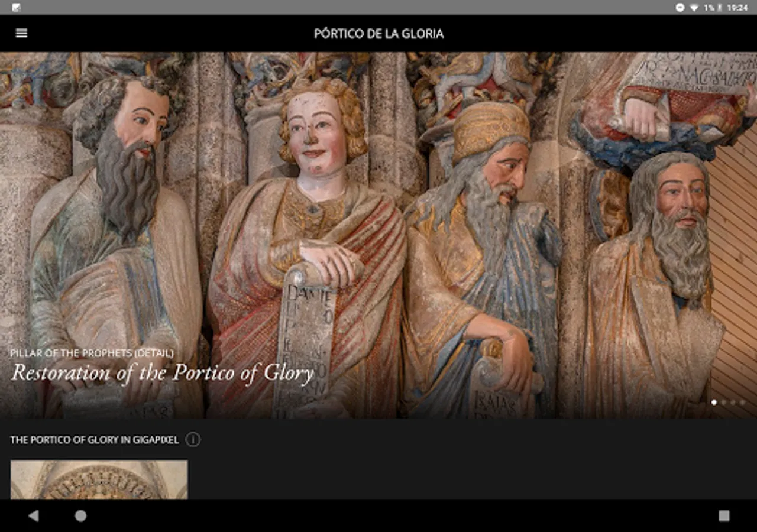Open the hamburger navigation menu
Viewport: 757px width, 532px height.
(21, 33)
